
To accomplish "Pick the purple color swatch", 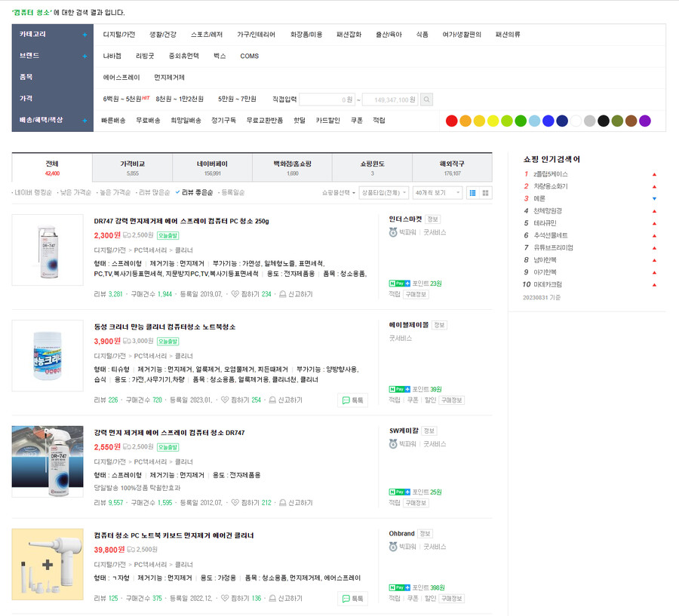I will [x=645, y=121].
